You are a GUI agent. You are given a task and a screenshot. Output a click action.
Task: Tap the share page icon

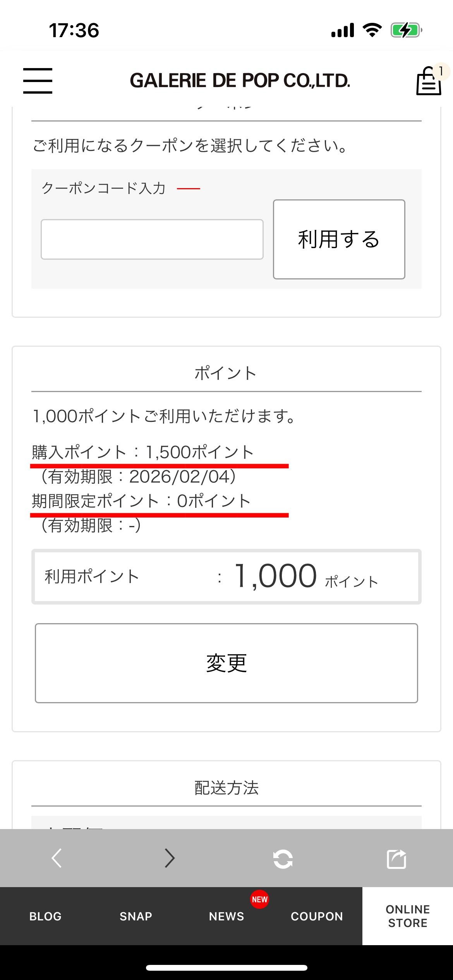point(396,859)
